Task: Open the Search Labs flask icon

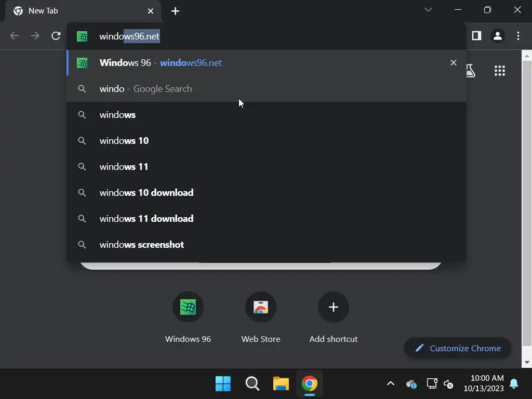Action: click(471, 71)
